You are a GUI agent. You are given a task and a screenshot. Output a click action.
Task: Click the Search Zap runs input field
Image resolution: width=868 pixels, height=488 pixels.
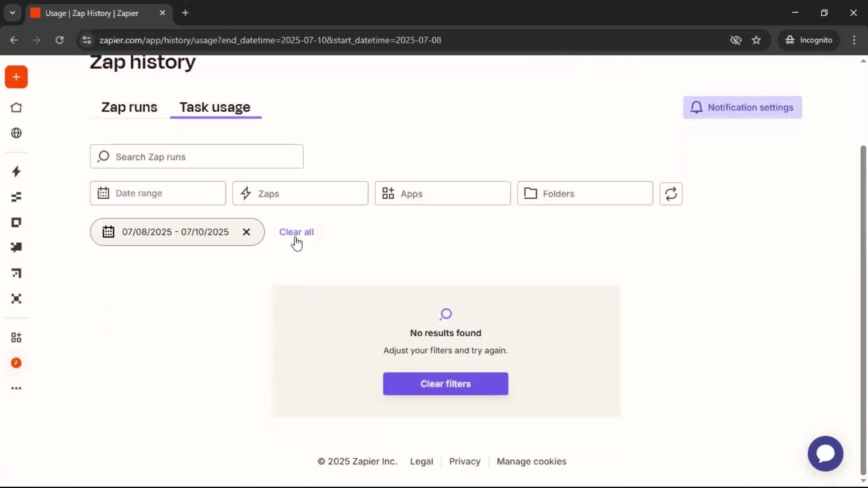coord(197,156)
